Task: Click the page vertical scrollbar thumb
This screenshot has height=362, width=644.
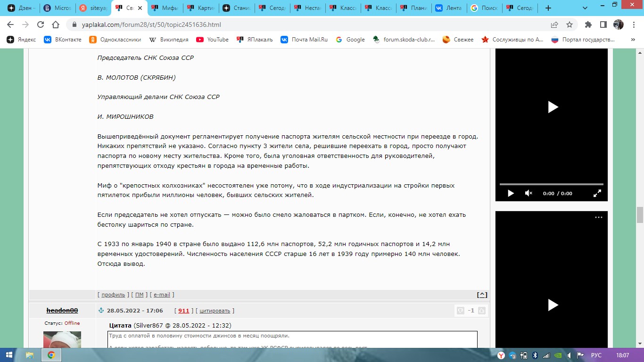Action: tap(640, 215)
